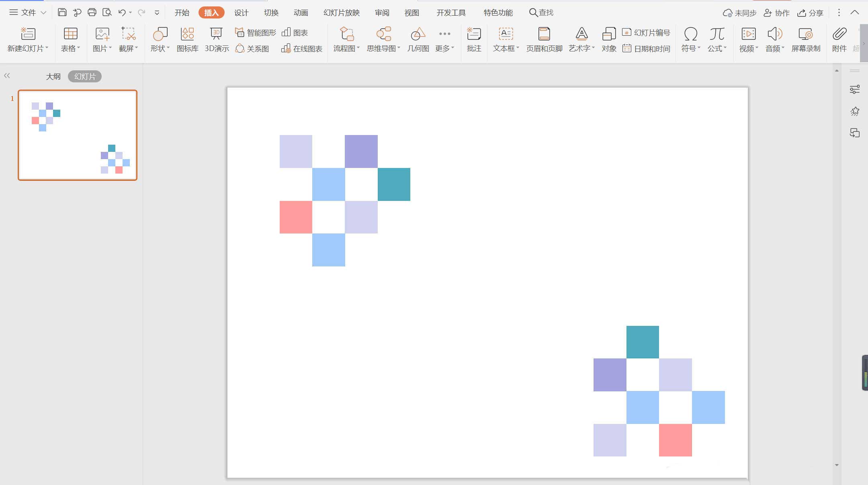Image resolution: width=868 pixels, height=485 pixels.
Task: Open the 图标库 icon library
Action: (187, 40)
